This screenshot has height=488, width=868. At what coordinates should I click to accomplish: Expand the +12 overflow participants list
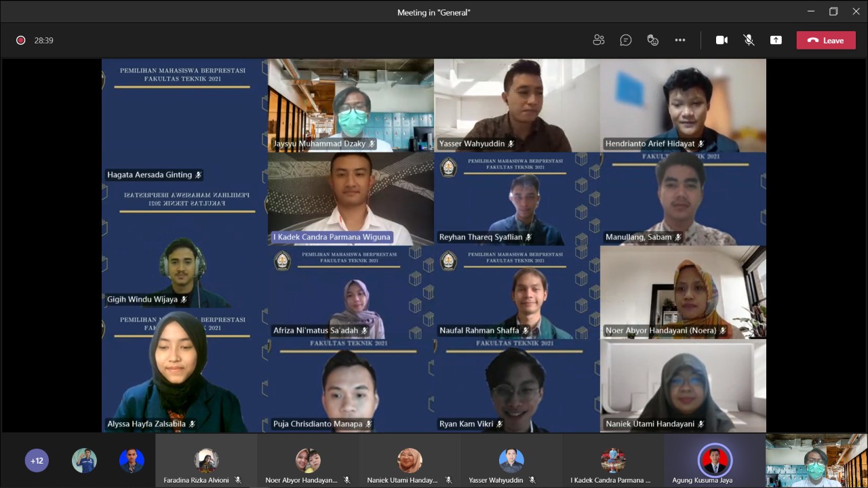[37, 461]
